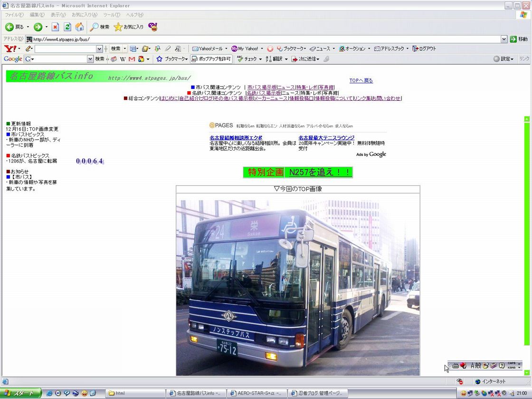Expand the My Yahoo! dropdown arrow

click(262, 48)
